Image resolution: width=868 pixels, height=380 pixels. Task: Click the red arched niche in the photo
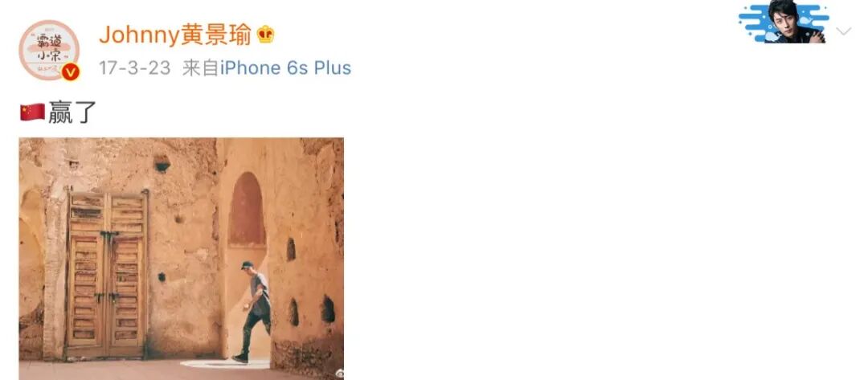[x=247, y=210]
